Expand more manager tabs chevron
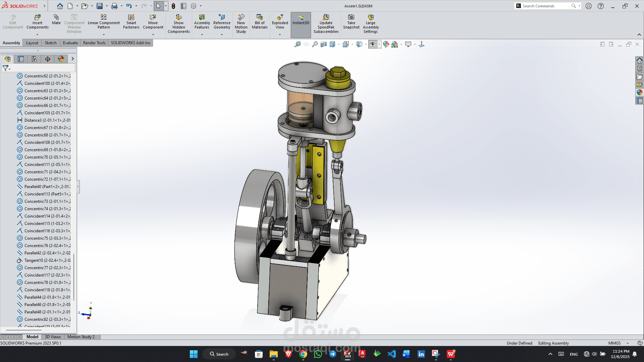The image size is (644, 362). point(72,59)
